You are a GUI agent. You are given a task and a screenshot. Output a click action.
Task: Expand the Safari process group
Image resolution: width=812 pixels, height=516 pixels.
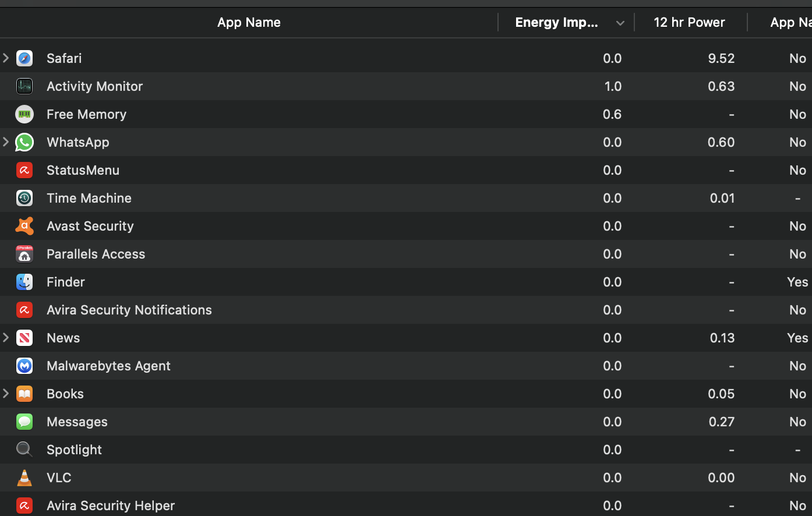(x=6, y=58)
